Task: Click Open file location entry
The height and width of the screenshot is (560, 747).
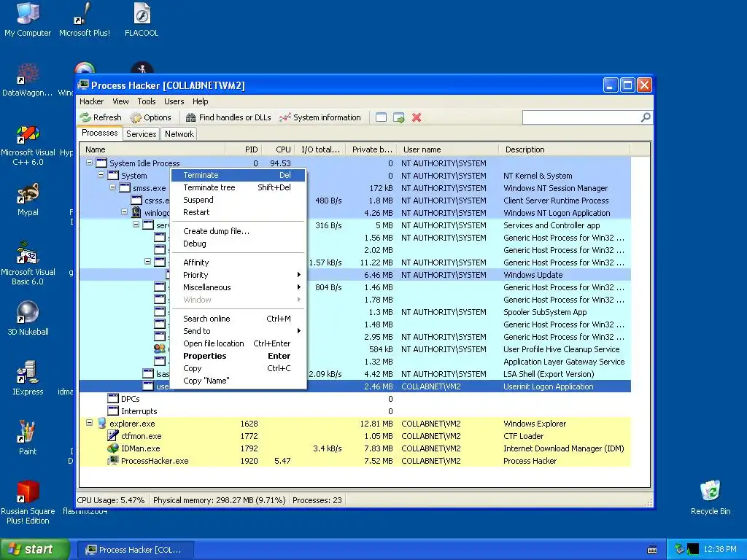Action: point(238,344)
